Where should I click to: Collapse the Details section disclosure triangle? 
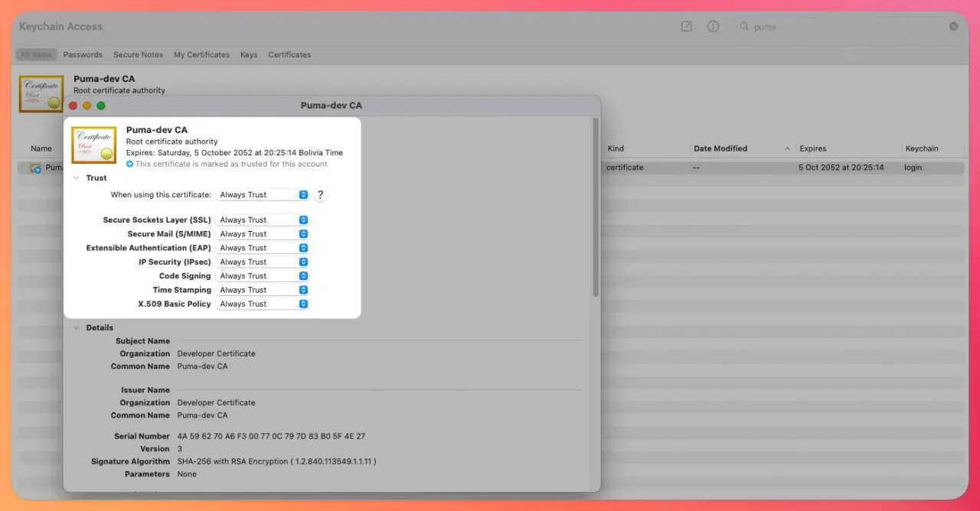pyautogui.click(x=76, y=327)
